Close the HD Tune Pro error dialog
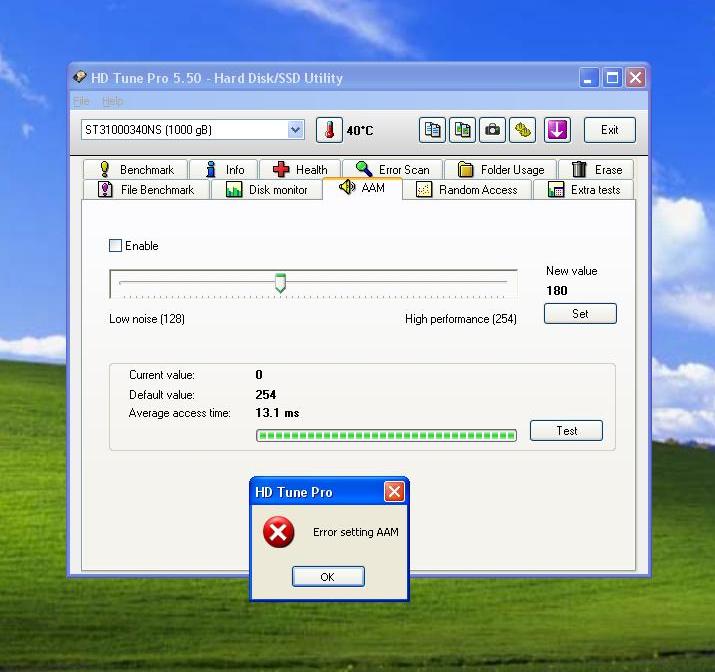The width and height of the screenshot is (715, 672). click(x=394, y=492)
